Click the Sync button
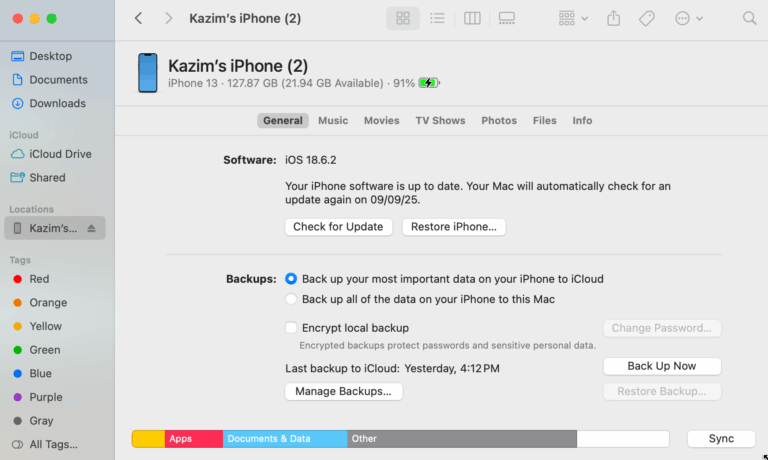The height and width of the screenshot is (460, 768). 721,439
